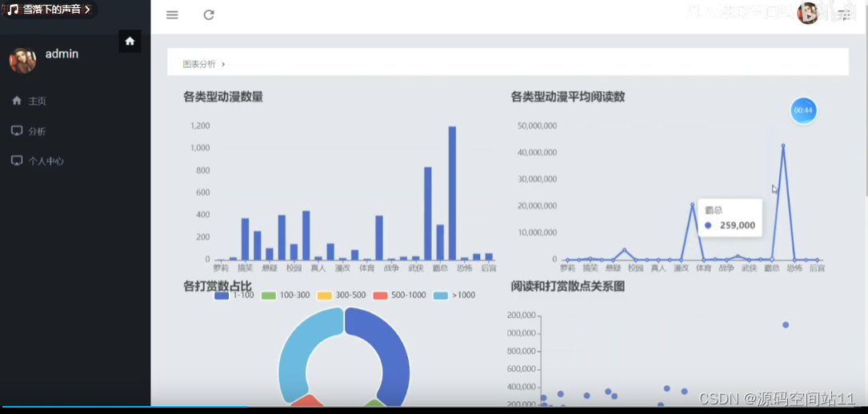Viewport: 868px width, 414px height.
Task: Open the admin avatar in sidebar
Action: tap(22, 60)
